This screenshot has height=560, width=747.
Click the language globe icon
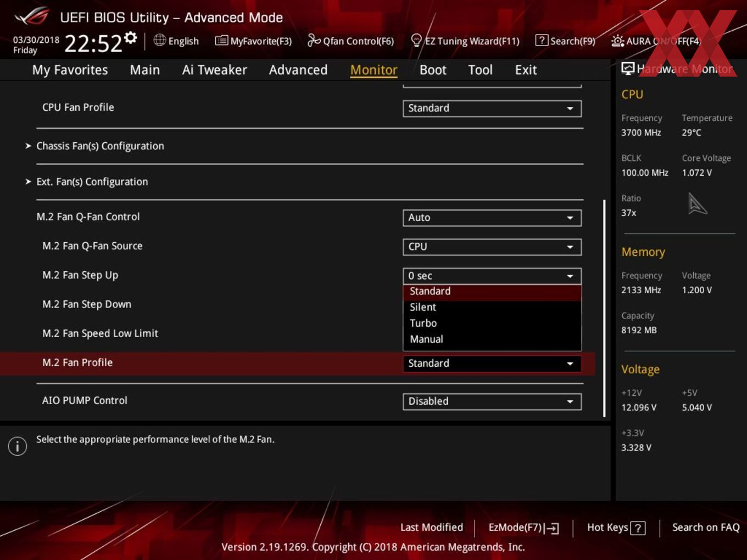[160, 40]
